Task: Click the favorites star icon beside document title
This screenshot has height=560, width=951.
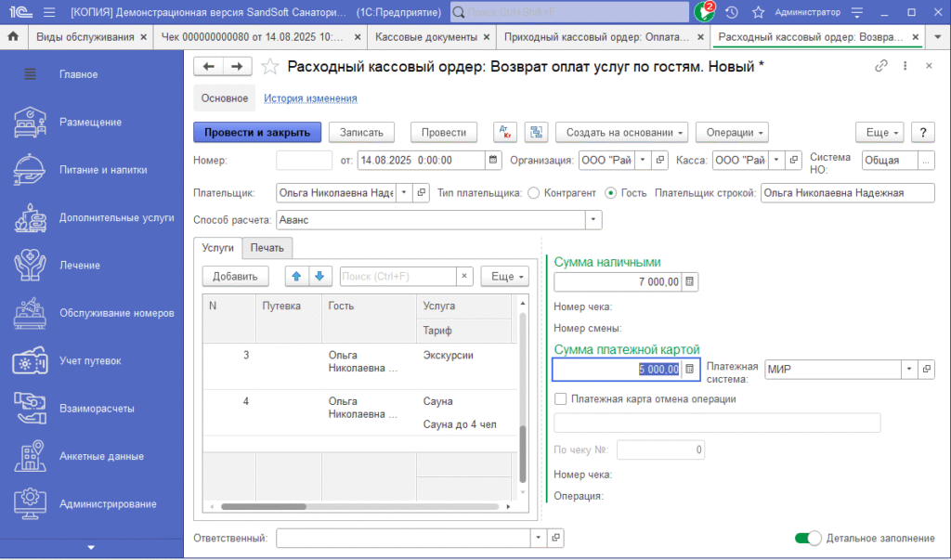Action: (270, 66)
